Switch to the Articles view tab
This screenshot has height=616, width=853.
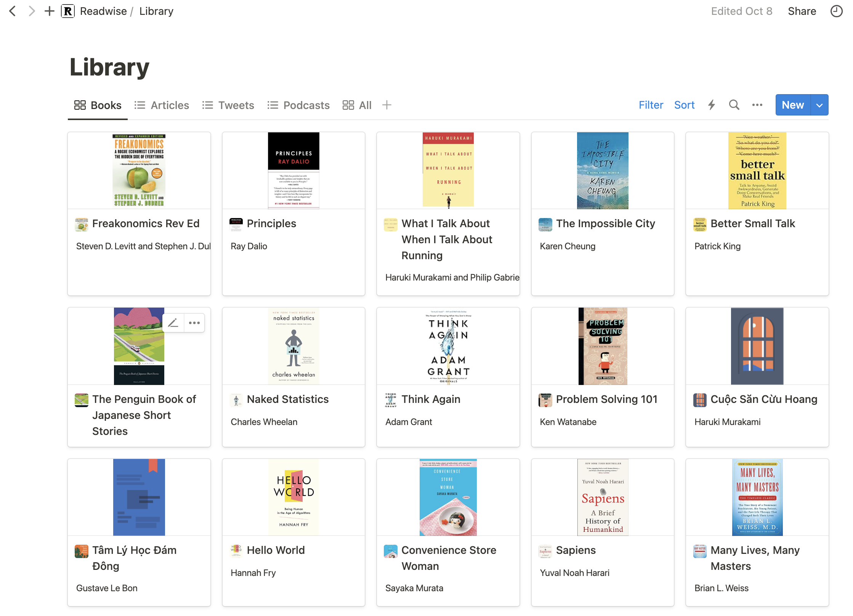162,105
